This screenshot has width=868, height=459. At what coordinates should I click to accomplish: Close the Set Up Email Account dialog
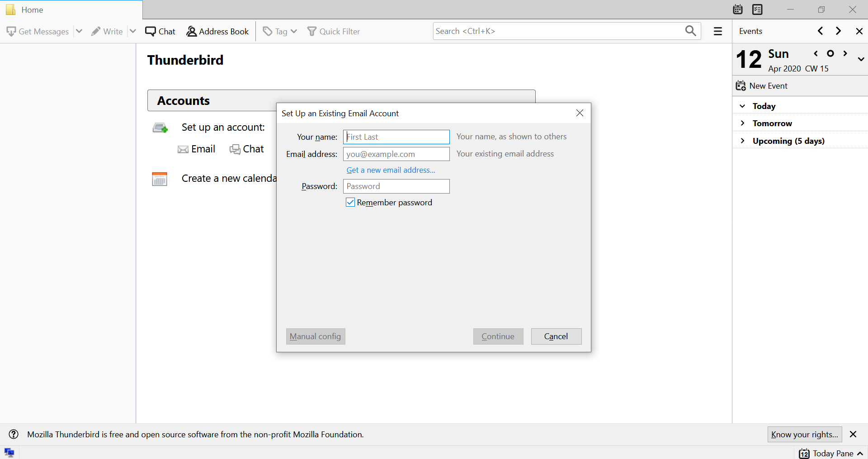pos(580,113)
